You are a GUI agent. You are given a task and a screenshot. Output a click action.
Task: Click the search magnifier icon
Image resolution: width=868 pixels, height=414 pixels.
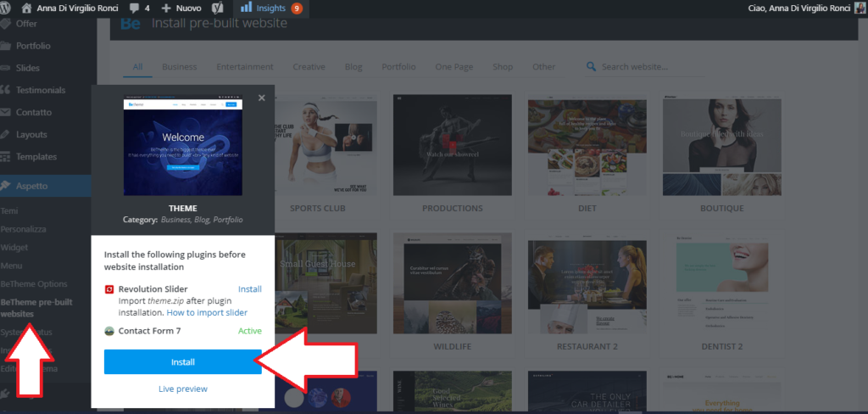591,66
